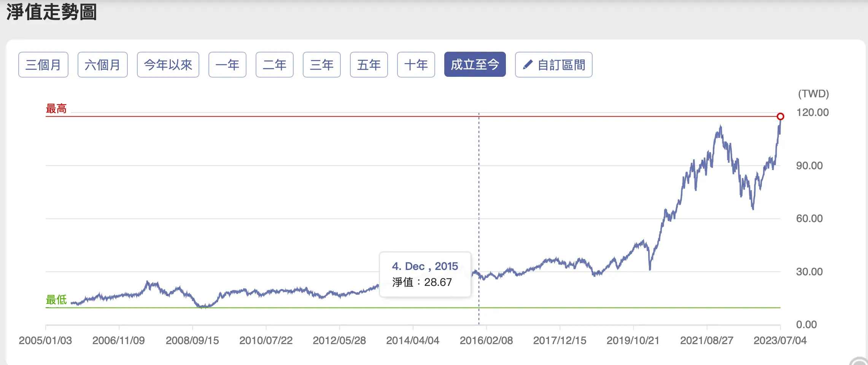Click the 60.00 axis value

(x=809, y=219)
